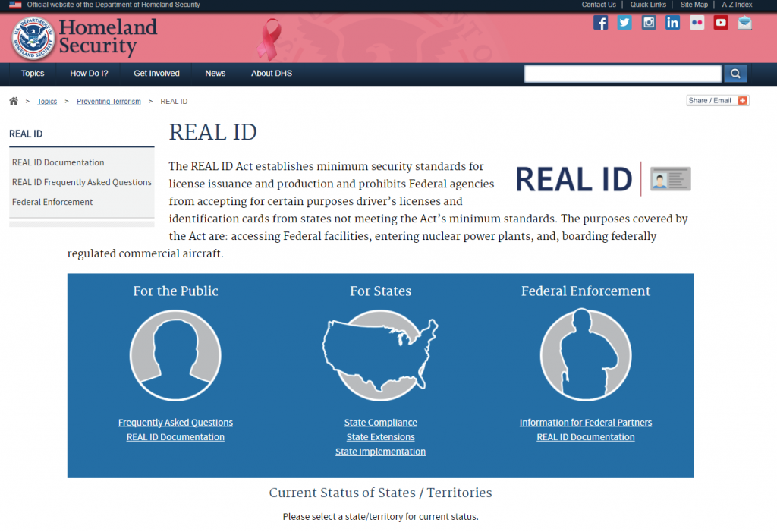The image size is (777, 532).
Task: Click the For the Public heading
Action: tap(175, 291)
